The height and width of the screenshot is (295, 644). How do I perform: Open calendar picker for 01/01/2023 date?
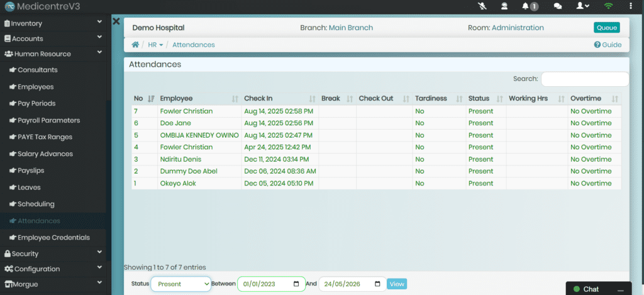297,284
